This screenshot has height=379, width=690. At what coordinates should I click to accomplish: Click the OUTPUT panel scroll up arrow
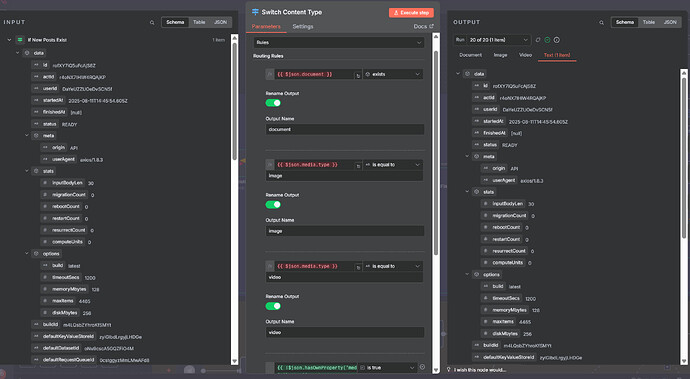click(x=684, y=73)
